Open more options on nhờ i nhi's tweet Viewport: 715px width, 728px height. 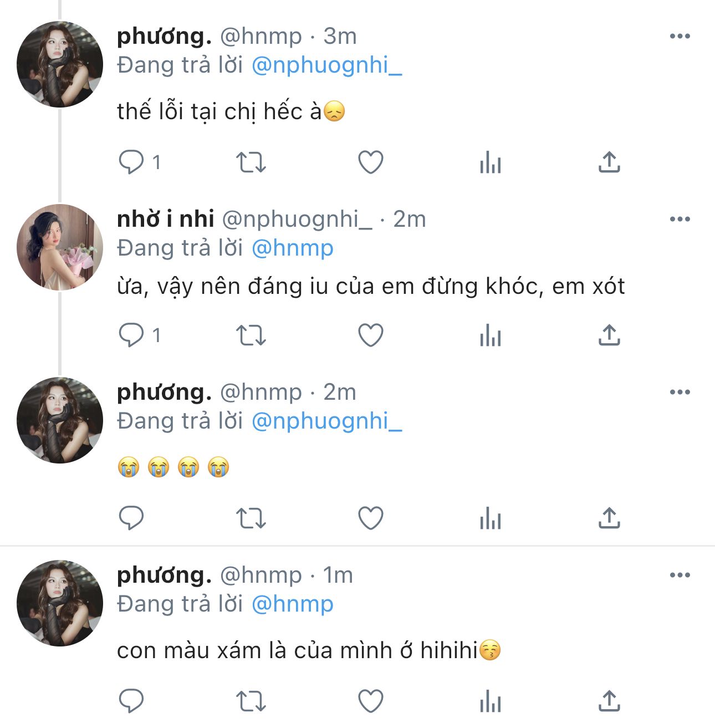coord(680,220)
